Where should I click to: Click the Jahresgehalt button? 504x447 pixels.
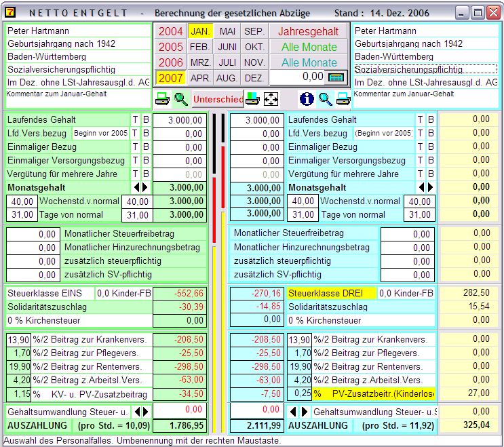[309, 31]
